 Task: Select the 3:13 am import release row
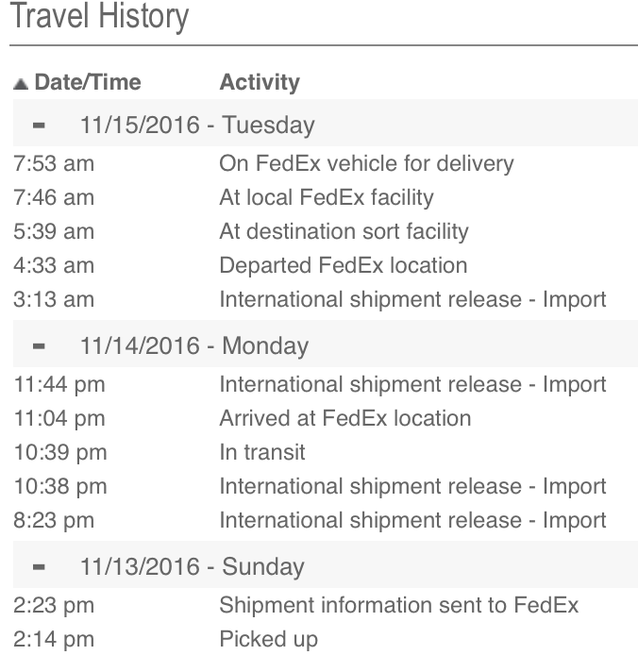(326, 299)
